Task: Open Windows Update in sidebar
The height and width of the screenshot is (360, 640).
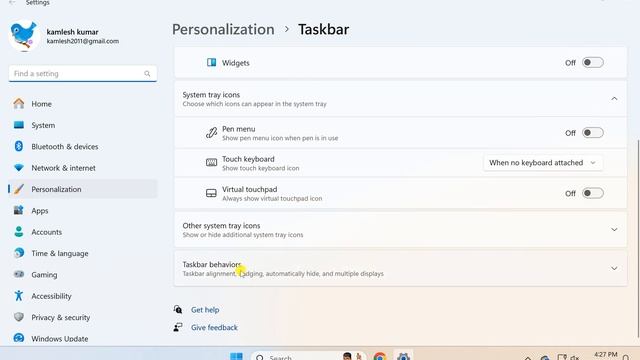Action: [82, 338]
